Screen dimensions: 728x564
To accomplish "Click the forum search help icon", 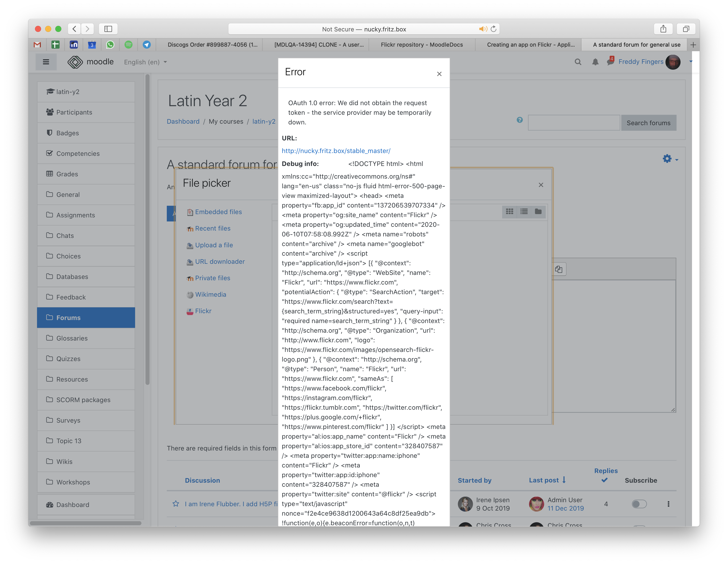I will click(x=519, y=120).
